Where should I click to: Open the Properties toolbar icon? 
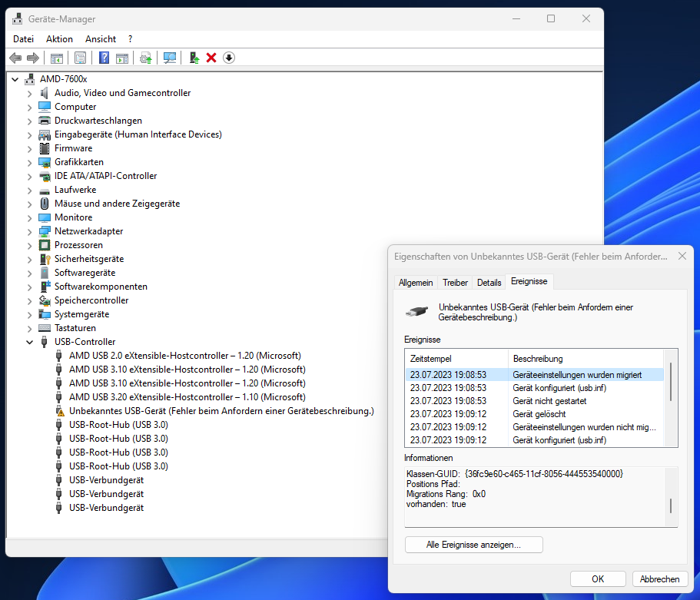point(81,58)
